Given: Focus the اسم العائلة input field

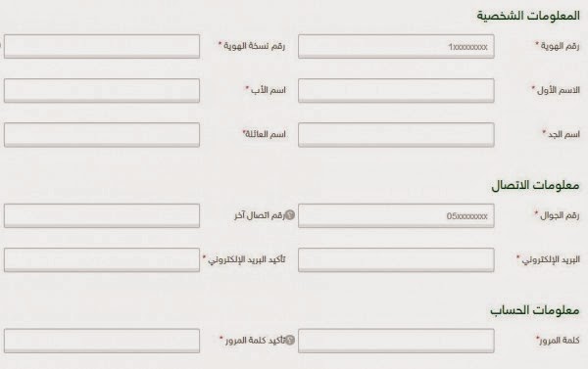Looking at the screenshot, I should pos(102,134).
